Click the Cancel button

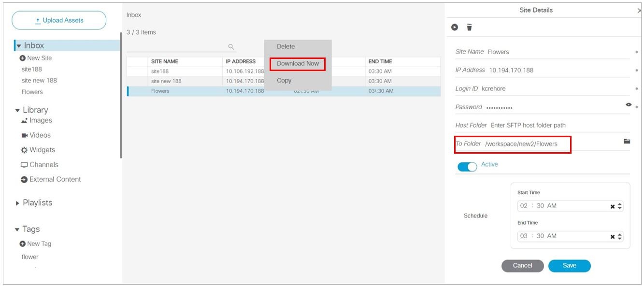click(x=522, y=266)
